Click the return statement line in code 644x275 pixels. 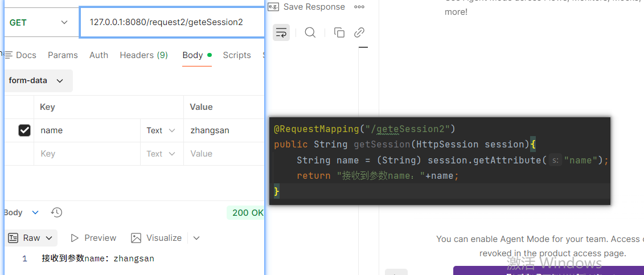377,176
